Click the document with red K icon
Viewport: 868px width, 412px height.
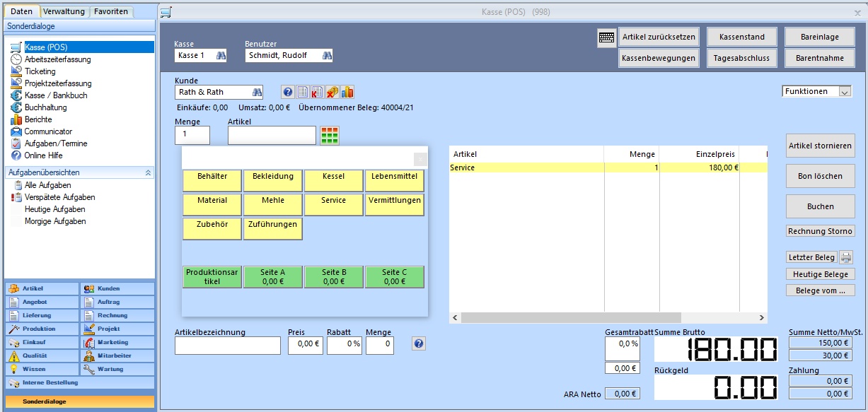tap(317, 92)
